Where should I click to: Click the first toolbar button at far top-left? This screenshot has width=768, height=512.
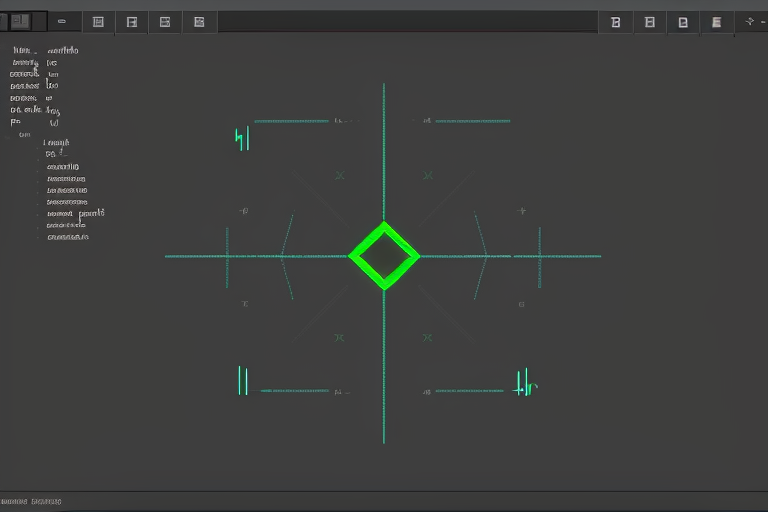point(20,21)
